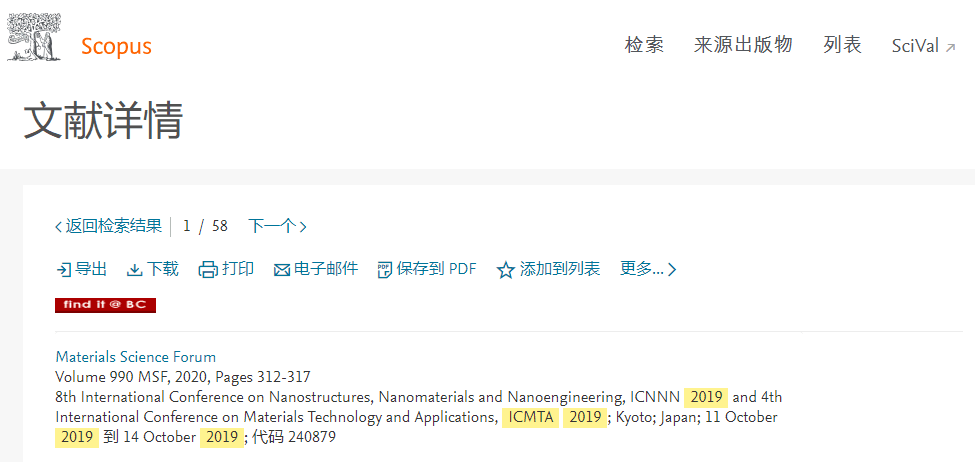The width and height of the screenshot is (975, 462).
Task: Click the 添加到列表 label
Action: 560,269
